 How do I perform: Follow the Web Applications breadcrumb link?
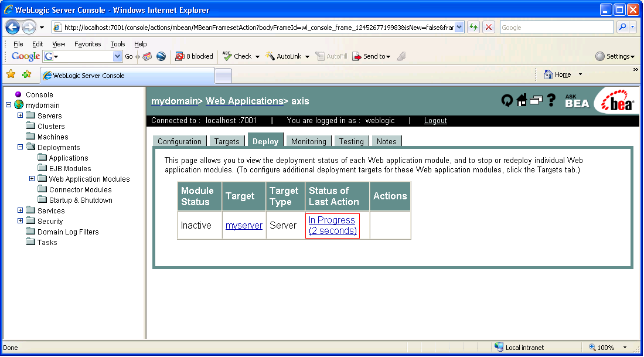[244, 101]
